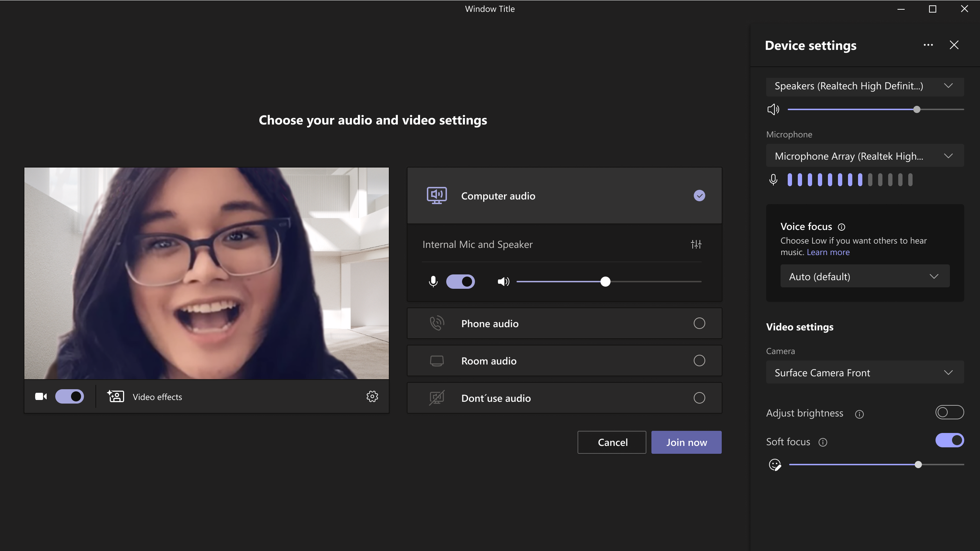Click the camera icon under the preview
Screen dimensions: 980x551
[41, 396]
